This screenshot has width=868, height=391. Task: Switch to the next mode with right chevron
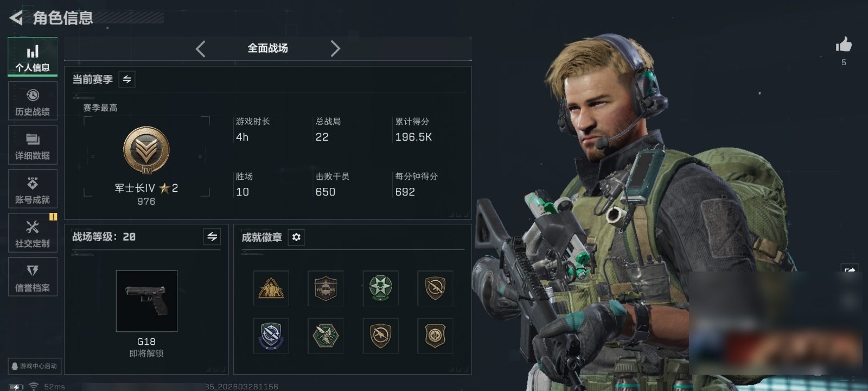pyautogui.click(x=335, y=49)
